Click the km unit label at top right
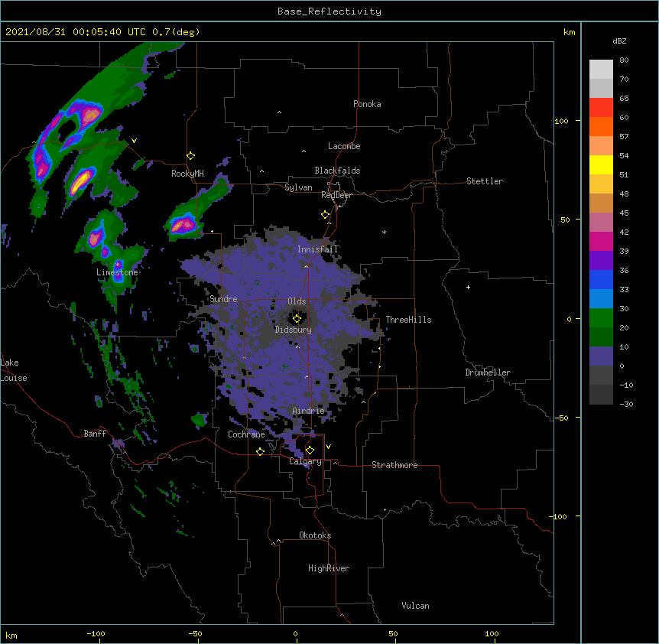The height and width of the screenshot is (644, 659). (x=570, y=32)
